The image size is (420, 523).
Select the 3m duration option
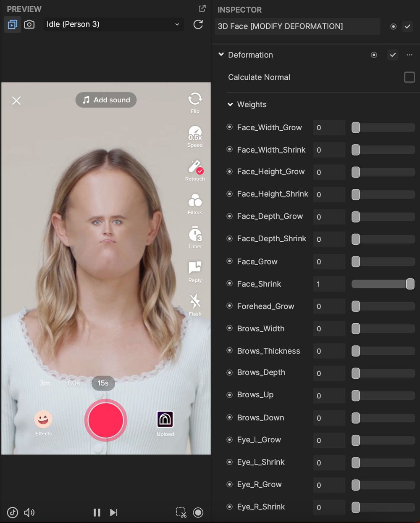[x=45, y=383]
